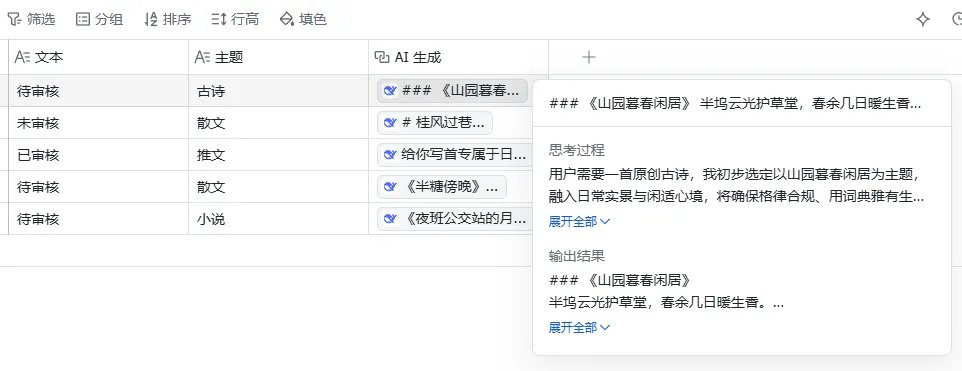
Task: Expand the full 输出结果 section
Action: [579, 328]
